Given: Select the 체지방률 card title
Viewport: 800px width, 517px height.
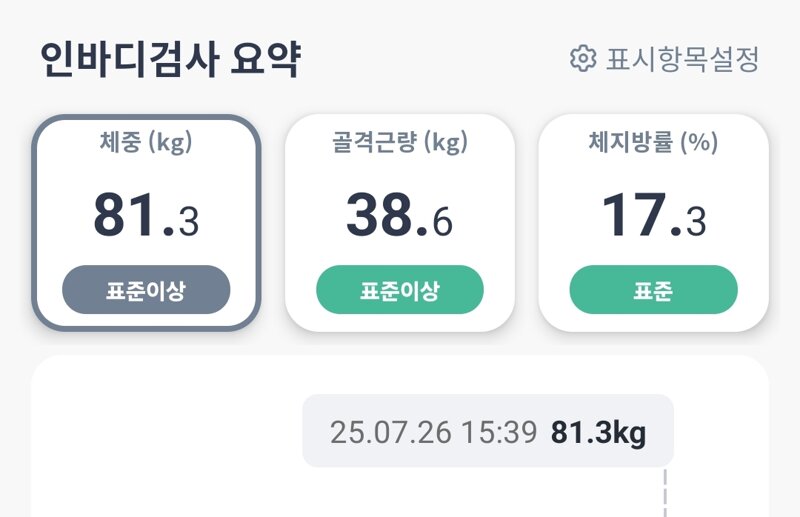Looking at the screenshot, I should pyautogui.click(x=631, y=142).
